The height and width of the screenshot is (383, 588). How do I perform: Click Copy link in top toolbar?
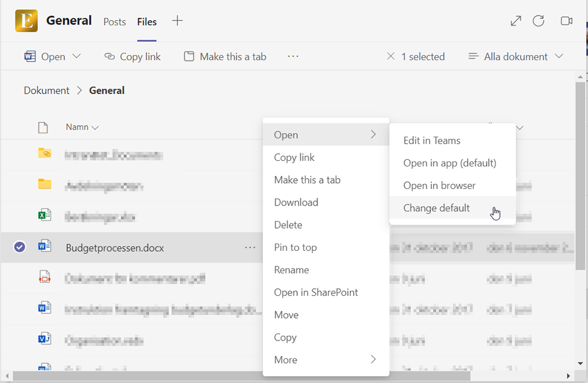pos(133,56)
